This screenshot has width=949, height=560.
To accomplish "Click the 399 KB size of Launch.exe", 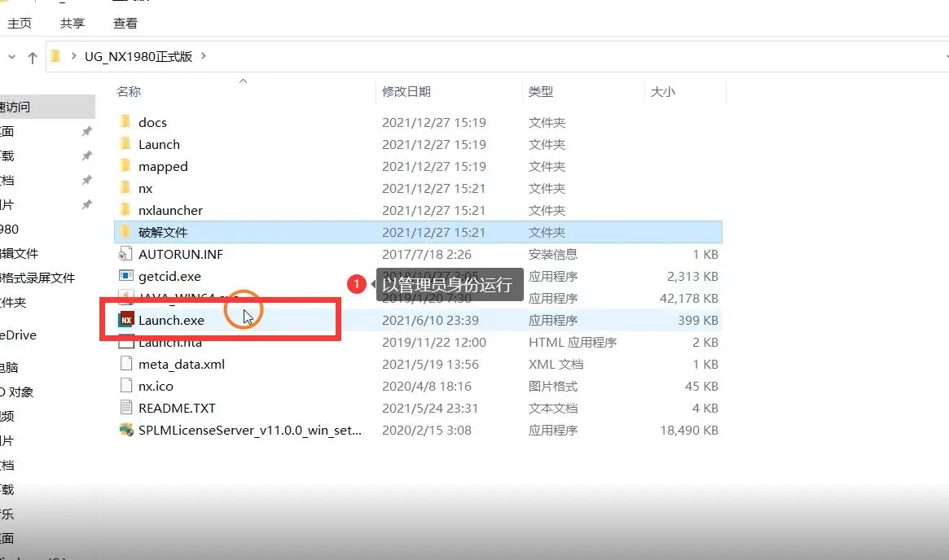I will 698,320.
